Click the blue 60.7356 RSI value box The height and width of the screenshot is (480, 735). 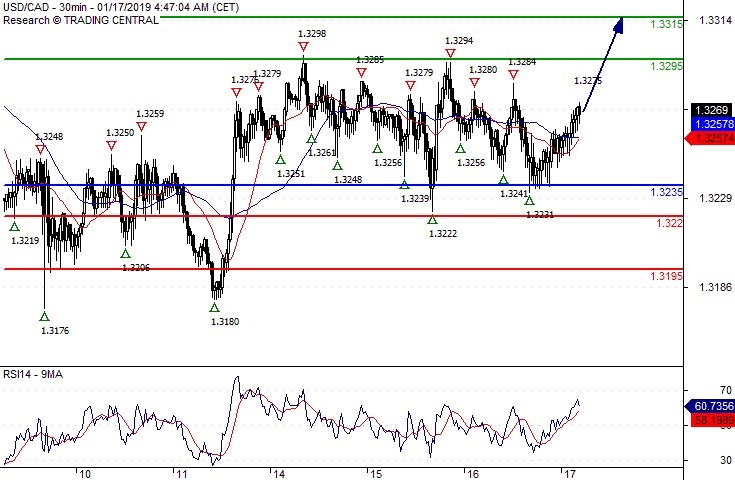711,406
